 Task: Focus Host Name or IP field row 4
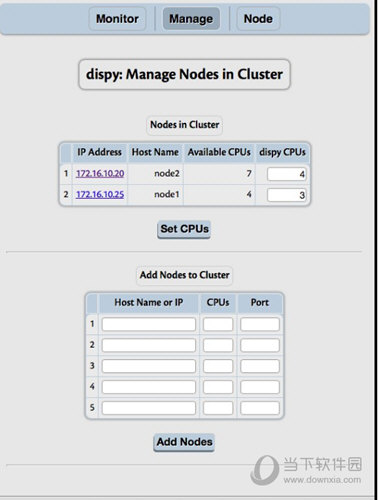pos(149,387)
